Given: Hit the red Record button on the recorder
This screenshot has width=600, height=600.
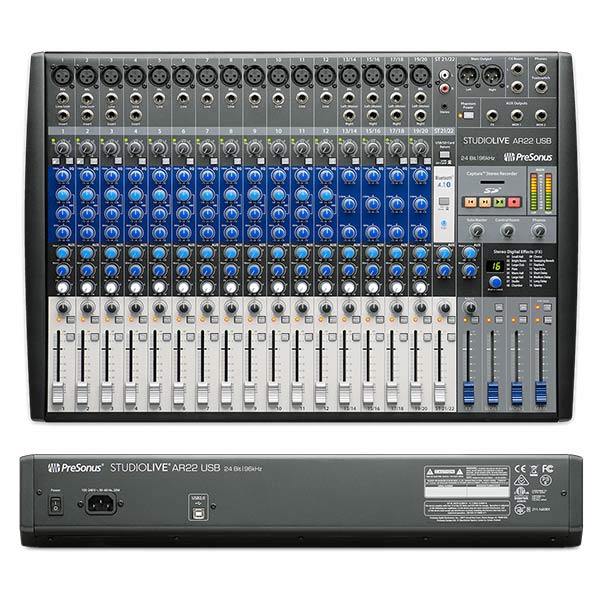Looking at the screenshot, I should (x=514, y=202).
